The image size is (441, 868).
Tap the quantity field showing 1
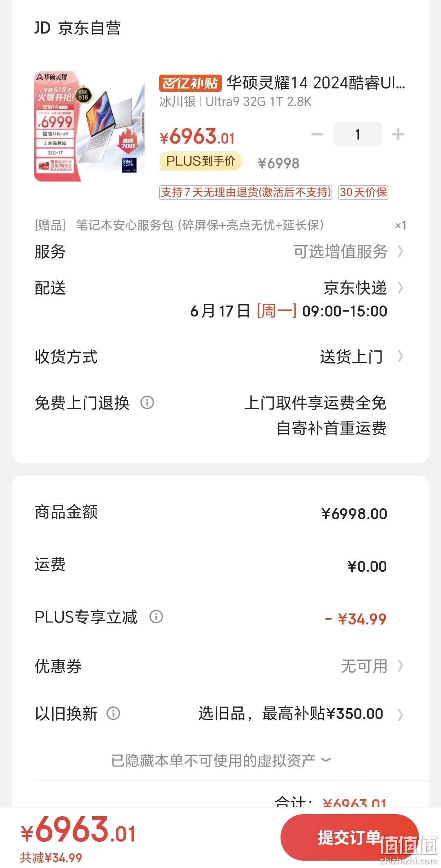(x=358, y=134)
